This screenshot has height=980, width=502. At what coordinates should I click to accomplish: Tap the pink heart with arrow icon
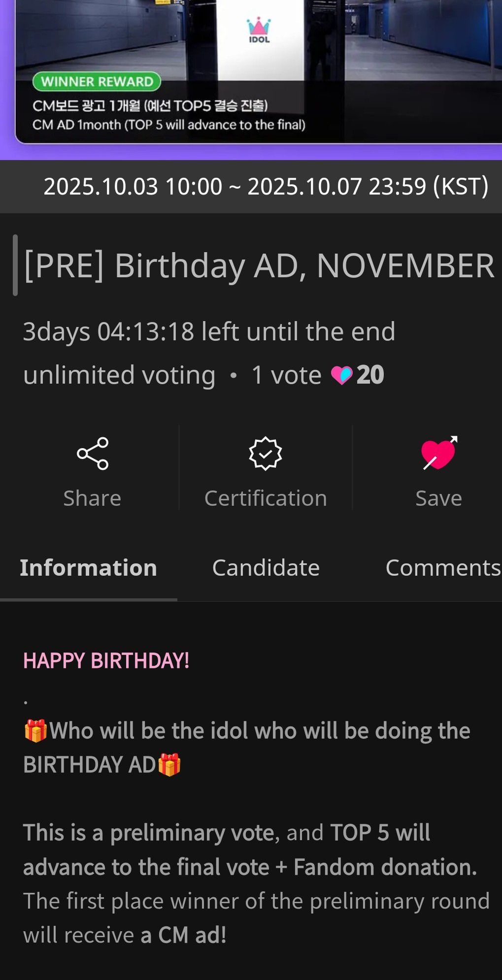tap(439, 453)
